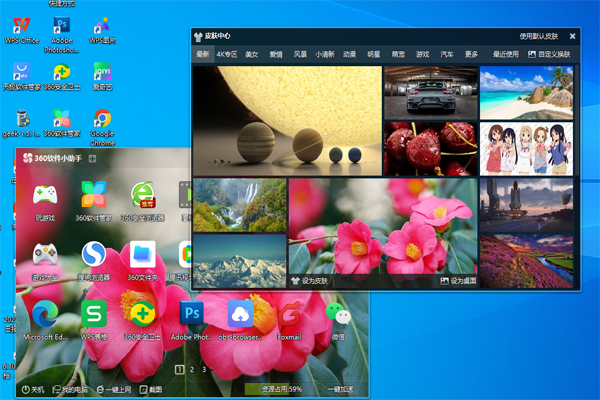Expand 更多 categories in skin center

[471, 54]
